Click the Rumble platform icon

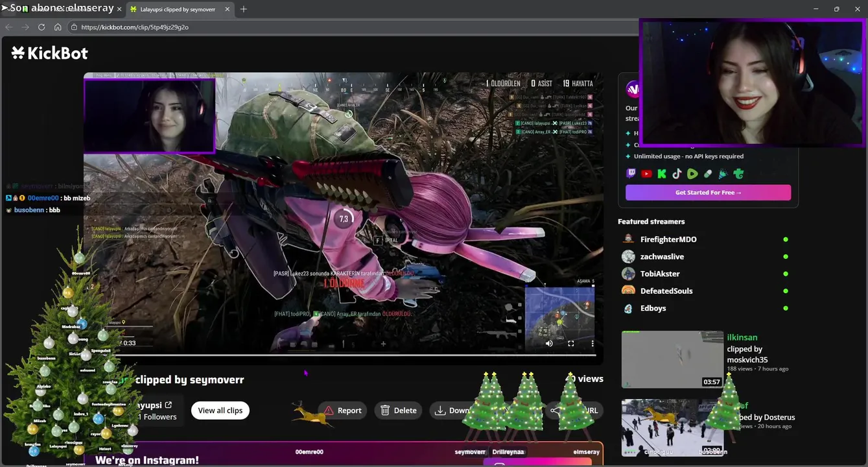pyautogui.click(x=692, y=174)
